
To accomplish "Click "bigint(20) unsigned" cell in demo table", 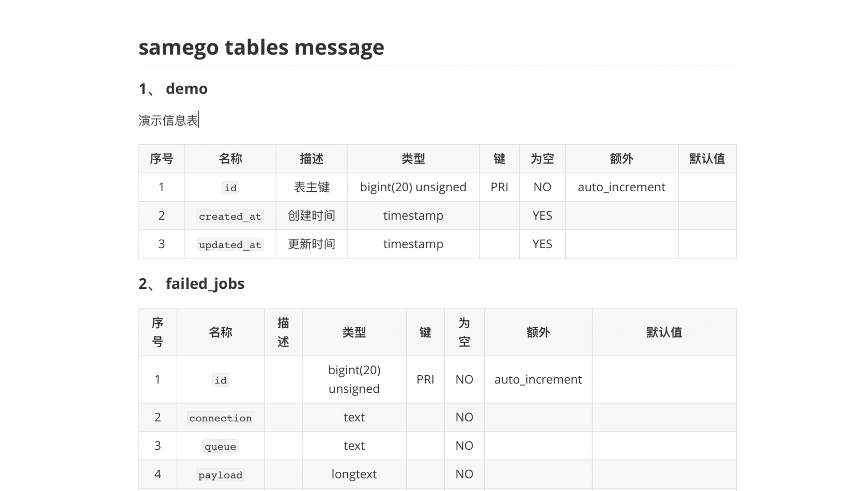I will [x=413, y=187].
